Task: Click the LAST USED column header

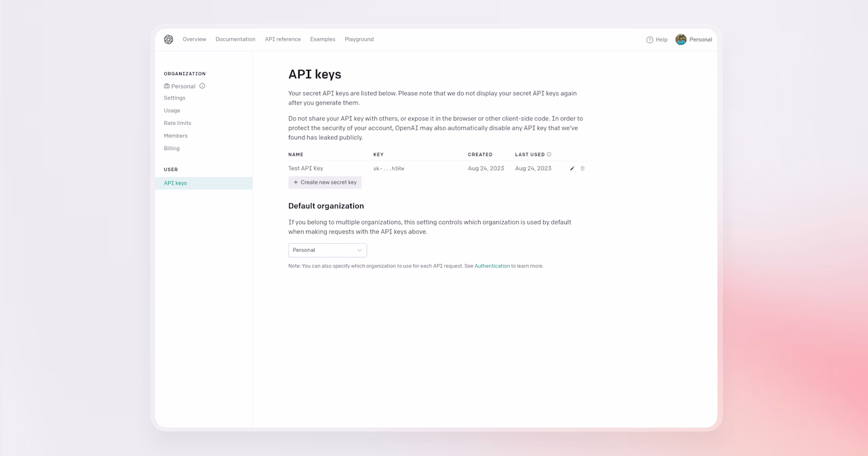Action: pyautogui.click(x=530, y=155)
